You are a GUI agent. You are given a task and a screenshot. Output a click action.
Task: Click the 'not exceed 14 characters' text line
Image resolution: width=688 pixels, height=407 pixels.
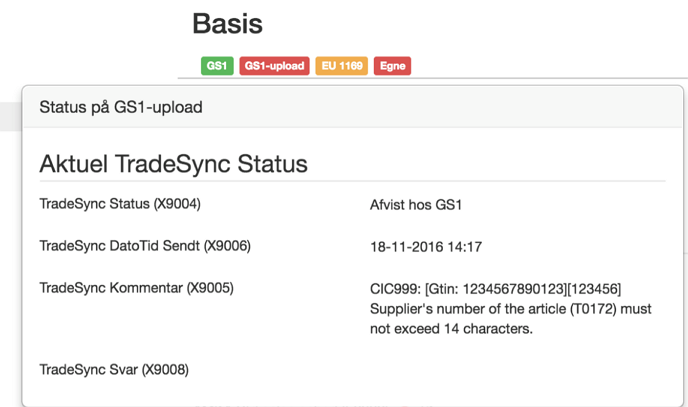pyautogui.click(x=450, y=328)
